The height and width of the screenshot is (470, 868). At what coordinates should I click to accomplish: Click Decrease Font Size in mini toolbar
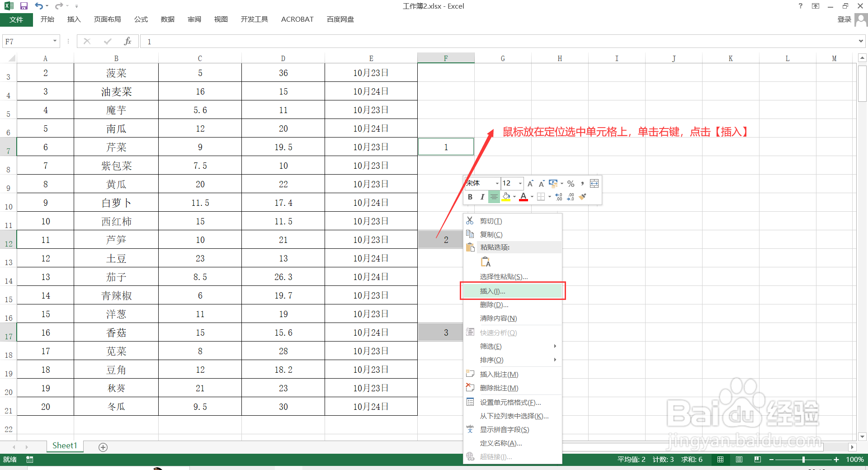point(541,183)
